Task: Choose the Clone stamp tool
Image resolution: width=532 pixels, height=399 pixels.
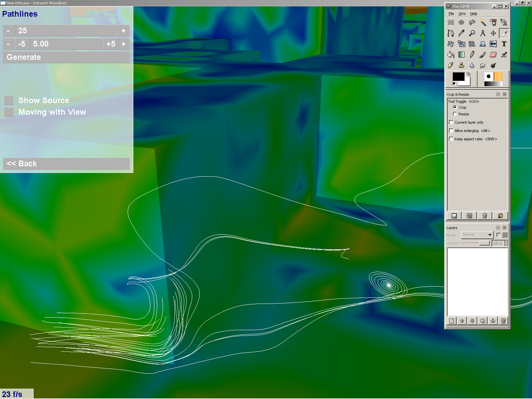Action: tap(461, 65)
